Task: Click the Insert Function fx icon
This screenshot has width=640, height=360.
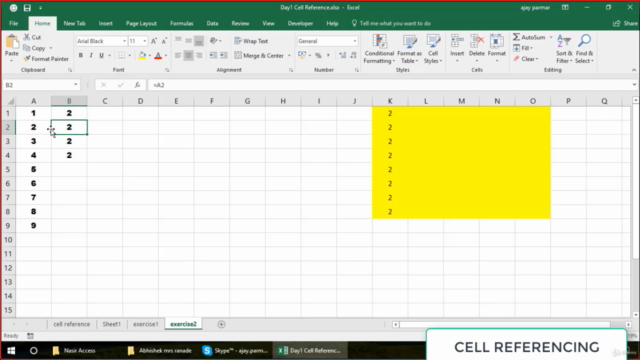Action: [x=138, y=85]
